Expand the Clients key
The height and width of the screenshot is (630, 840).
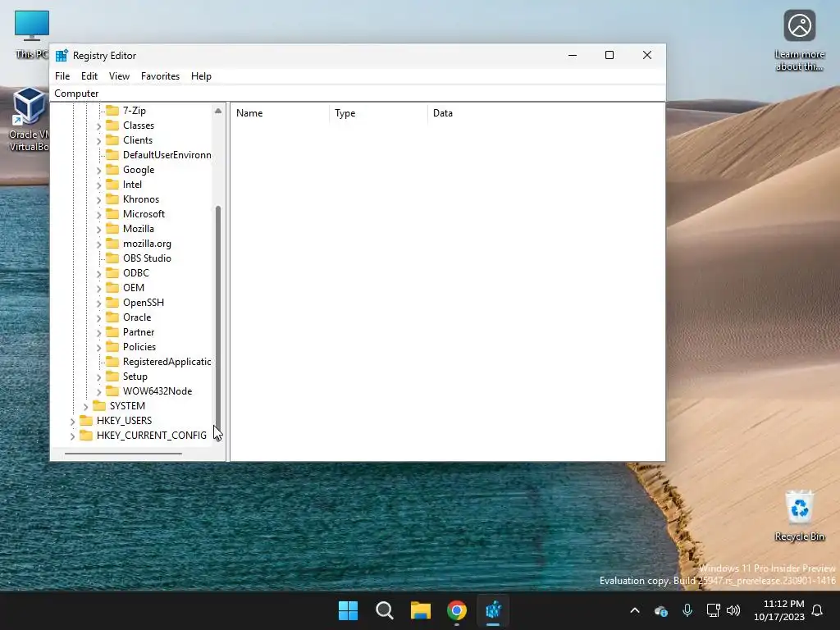point(98,141)
